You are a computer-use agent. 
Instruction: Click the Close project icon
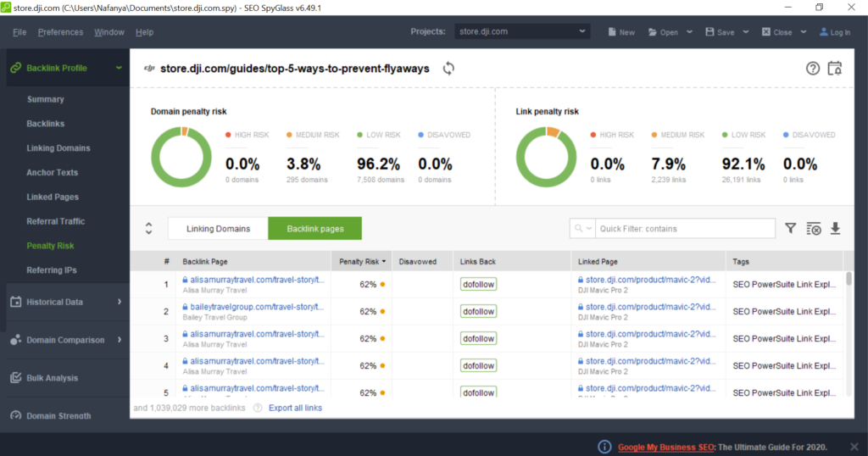pos(766,32)
